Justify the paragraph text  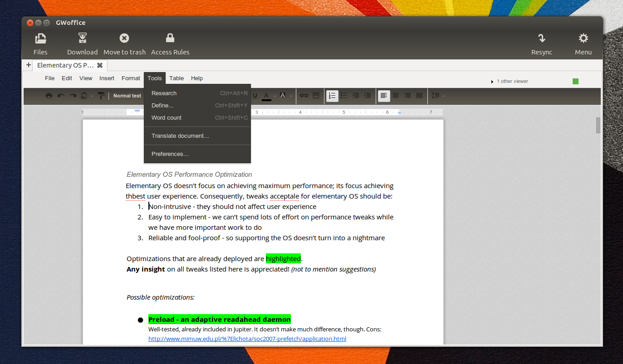[419, 96]
